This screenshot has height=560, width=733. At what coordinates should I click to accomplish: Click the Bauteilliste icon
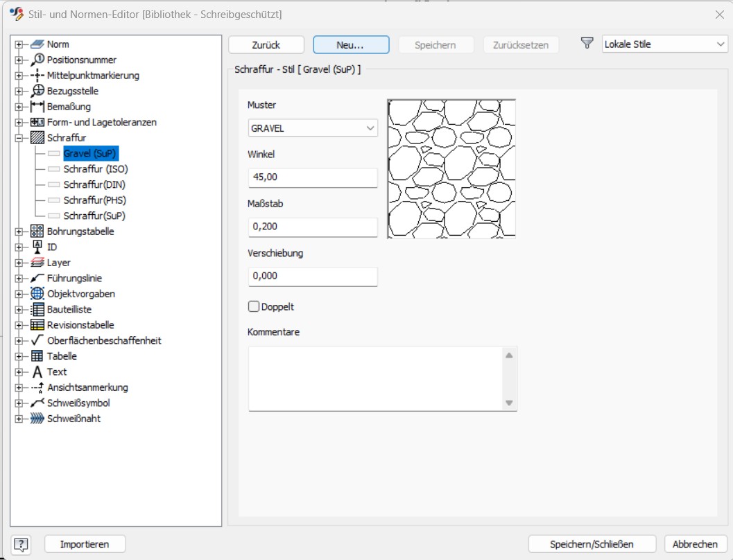point(37,309)
